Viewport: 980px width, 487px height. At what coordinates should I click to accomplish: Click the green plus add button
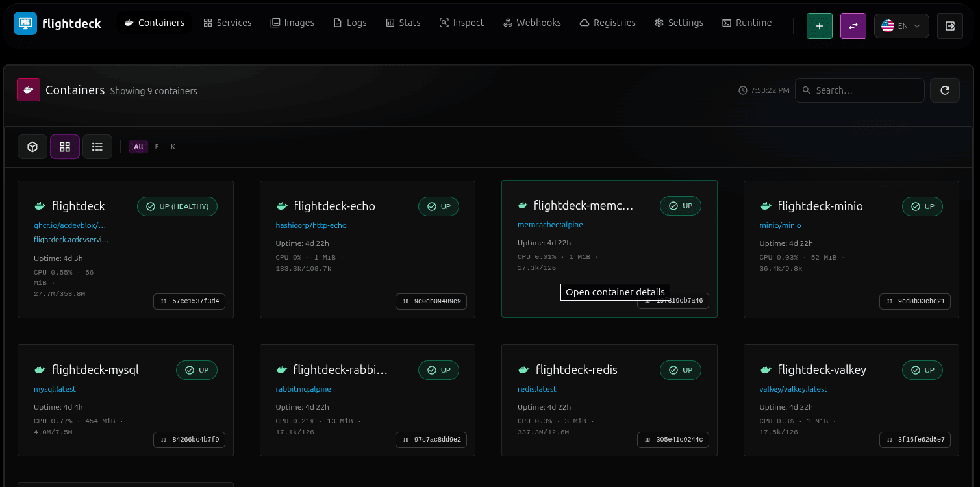point(820,26)
